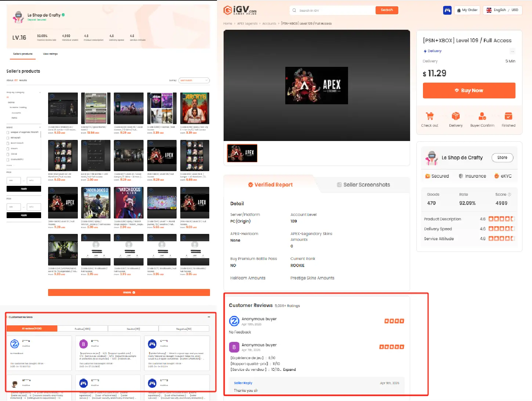This screenshot has height=401, width=532.
Task: Click reviewer C****1 controller avatar
Action: [x=152, y=344]
